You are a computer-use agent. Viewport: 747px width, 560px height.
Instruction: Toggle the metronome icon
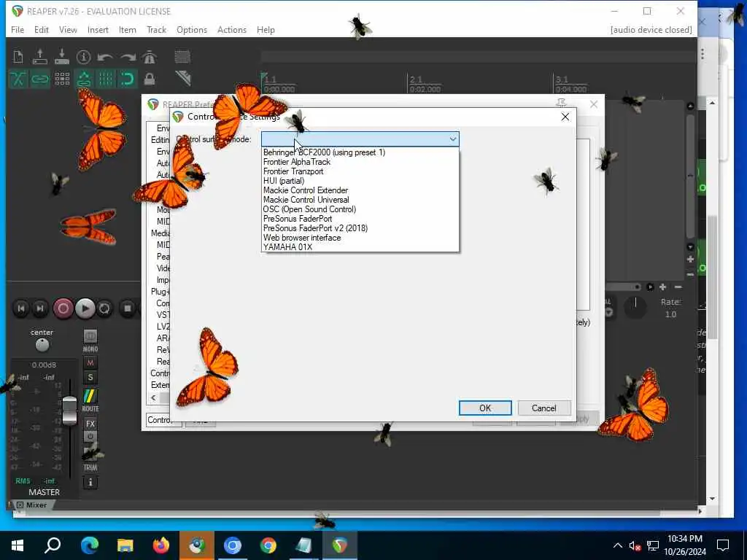(x=149, y=57)
